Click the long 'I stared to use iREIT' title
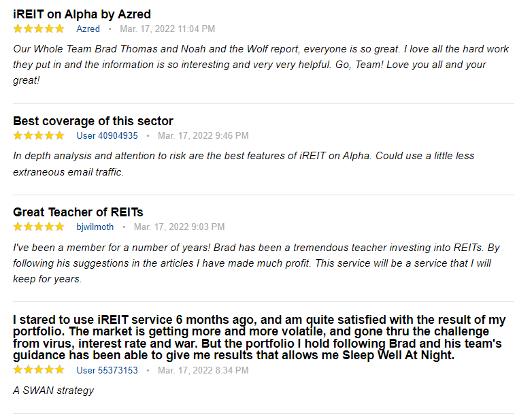The width and height of the screenshot is (532, 415). [x=259, y=337]
